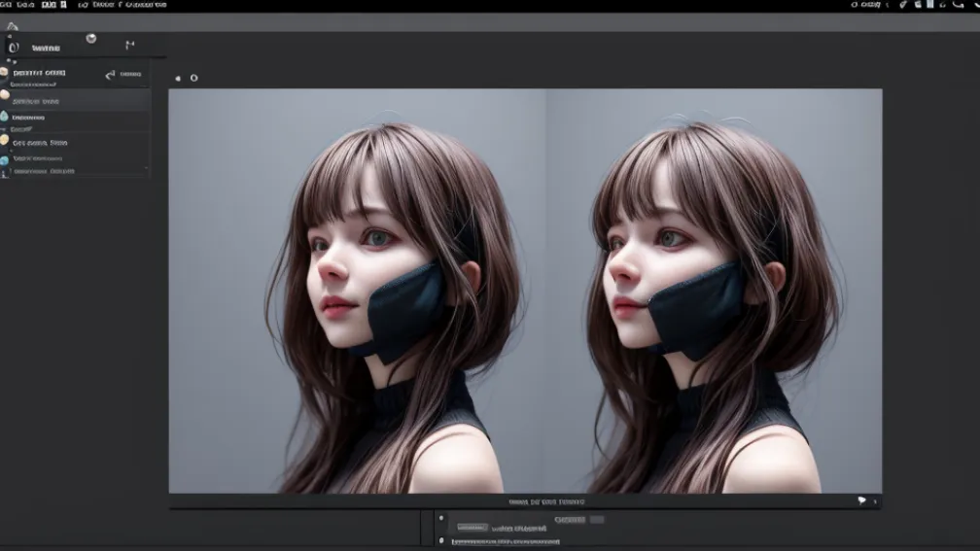980x551 pixels.
Task: Click the small chevron at the left panel's lower-right corner
Action: (146, 167)
